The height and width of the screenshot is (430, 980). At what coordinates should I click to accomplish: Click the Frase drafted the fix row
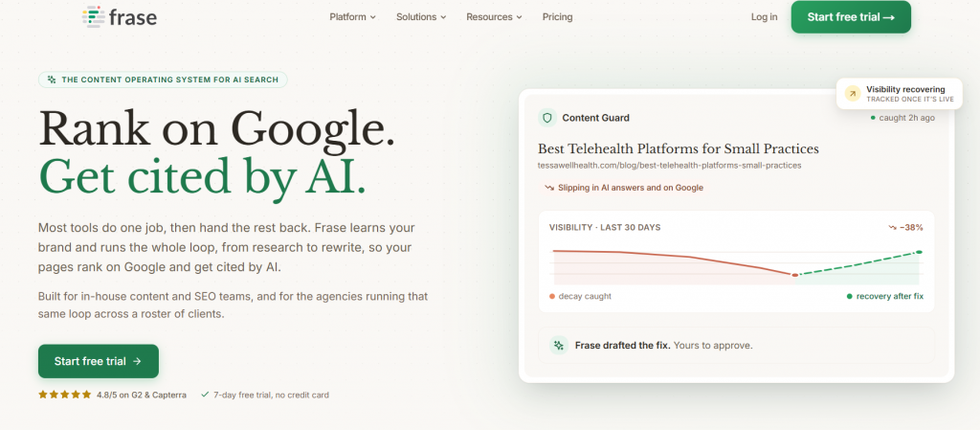[x=736, y=345]
